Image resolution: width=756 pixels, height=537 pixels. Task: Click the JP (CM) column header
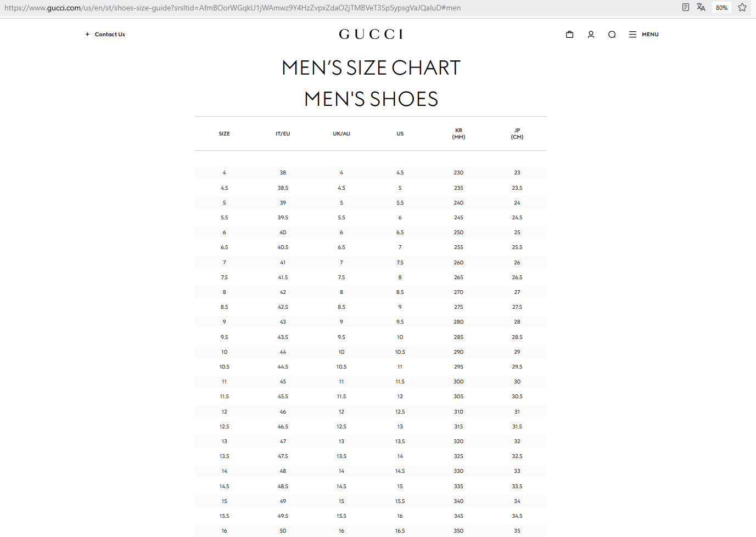click(517, 133)
